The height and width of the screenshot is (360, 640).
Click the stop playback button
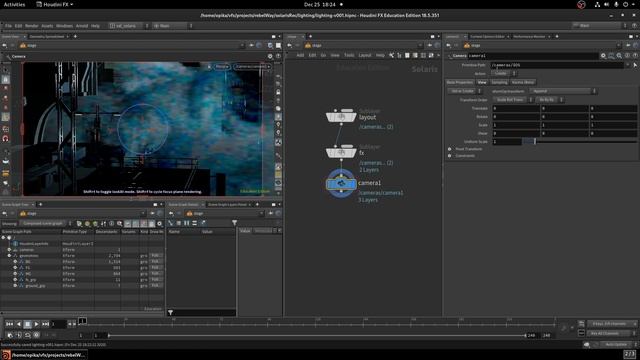click(27, 324)
